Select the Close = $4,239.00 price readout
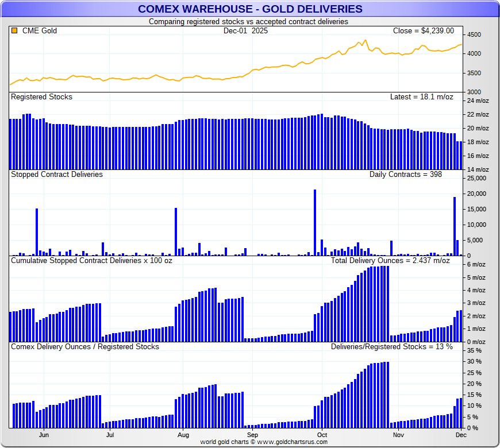 [x=423, y=31]
